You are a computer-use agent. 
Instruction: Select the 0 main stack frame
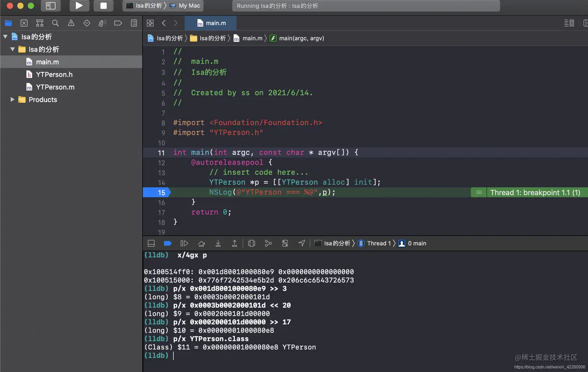pos(412,243)
